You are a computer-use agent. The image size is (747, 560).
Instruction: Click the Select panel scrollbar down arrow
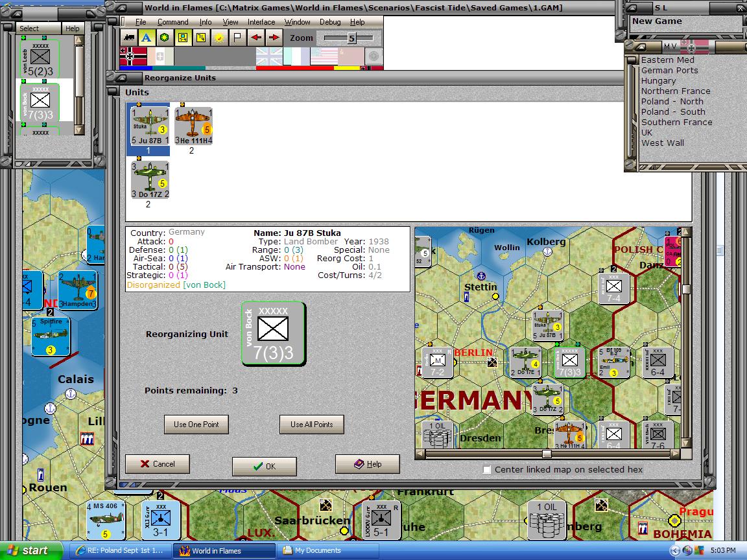[x=80, y=130]
